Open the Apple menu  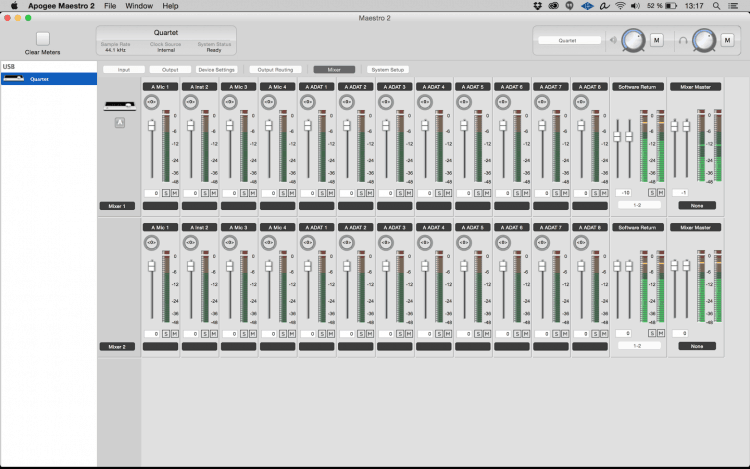pos(14,6)
